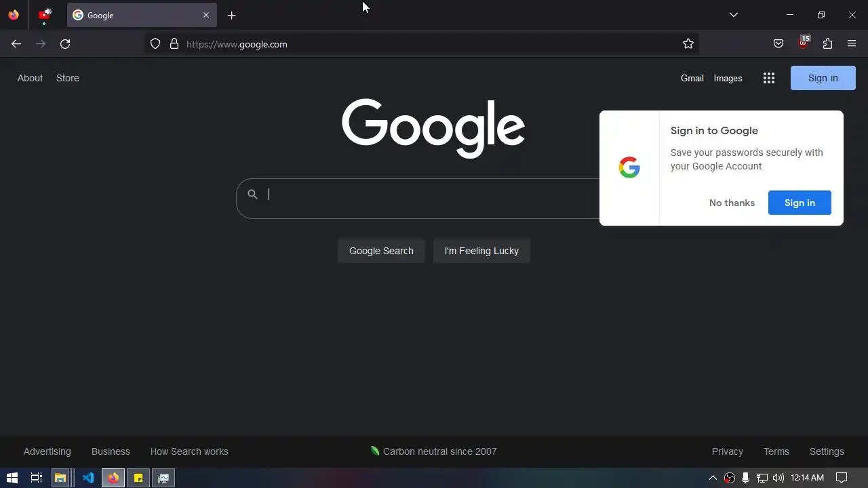Screen dimensions: 868x488
Task: Focus the address bar showing google.com
Action: pyautogui.click(x=422, y=44)
